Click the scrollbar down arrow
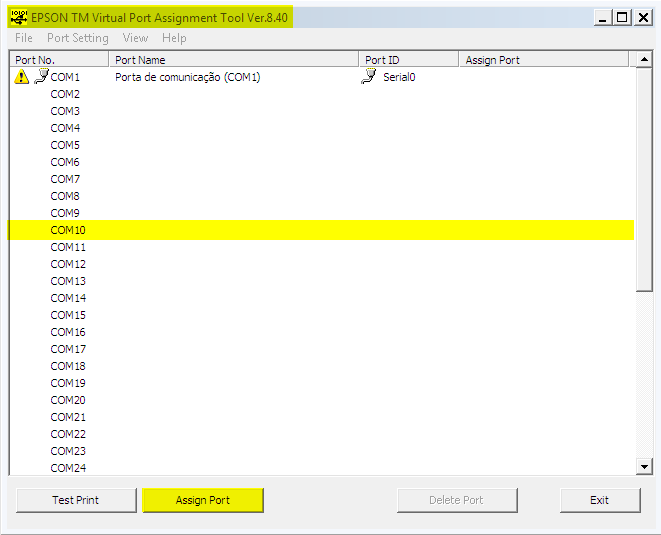Screen dimensions: 661x535 [644, 466]
